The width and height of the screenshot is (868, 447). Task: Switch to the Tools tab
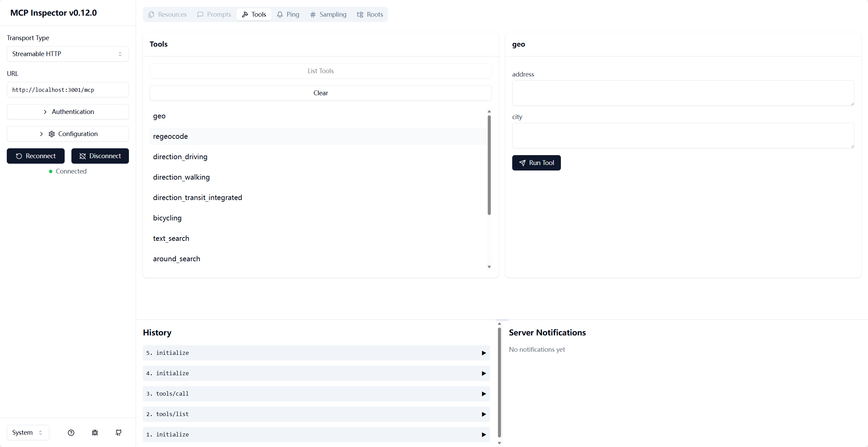254,14
